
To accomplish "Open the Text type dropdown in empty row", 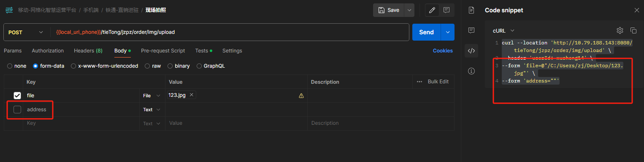I will [152, 124].
